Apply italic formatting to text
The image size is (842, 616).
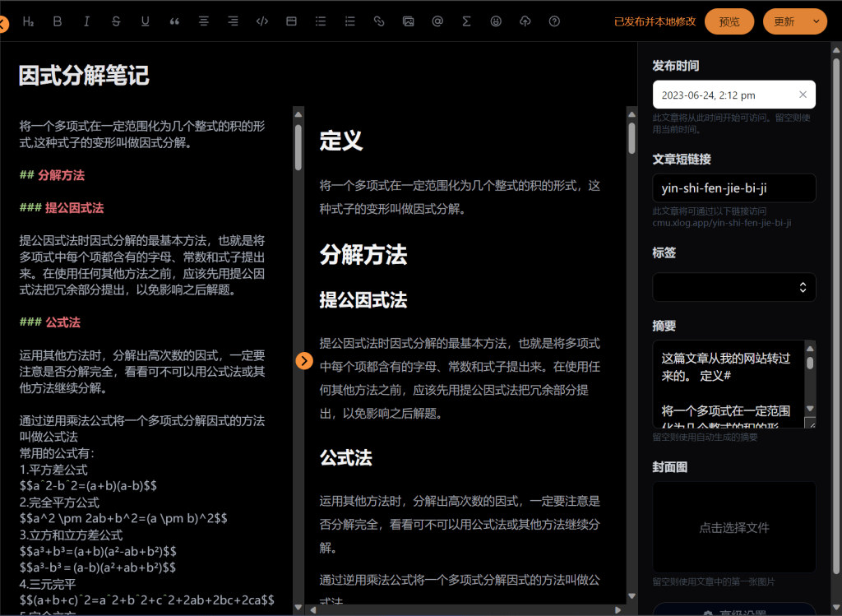(x=86, y=21)
